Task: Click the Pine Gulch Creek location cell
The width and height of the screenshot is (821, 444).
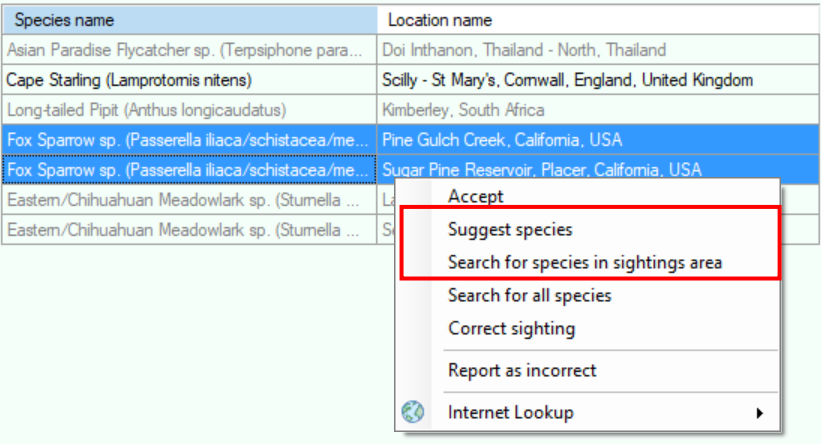Action: click(598, 140)
